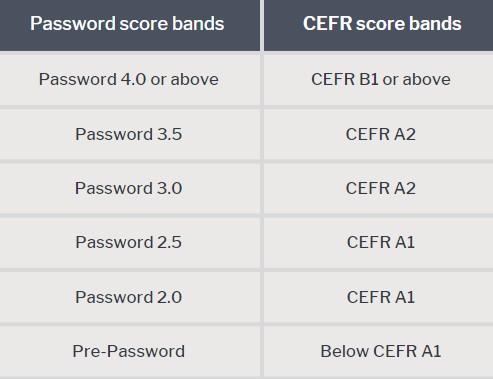Select the CEFR A1 cell beside Password 2.5
The height and width of the screenshot is (379, 493).
point(378,243)
